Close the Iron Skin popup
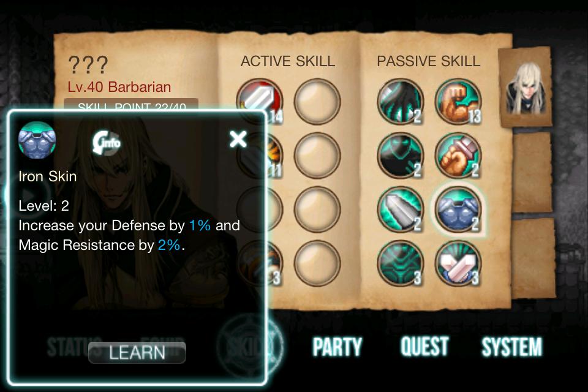The width and height of the screenshot is (588, 392). (x=238, y=140)
